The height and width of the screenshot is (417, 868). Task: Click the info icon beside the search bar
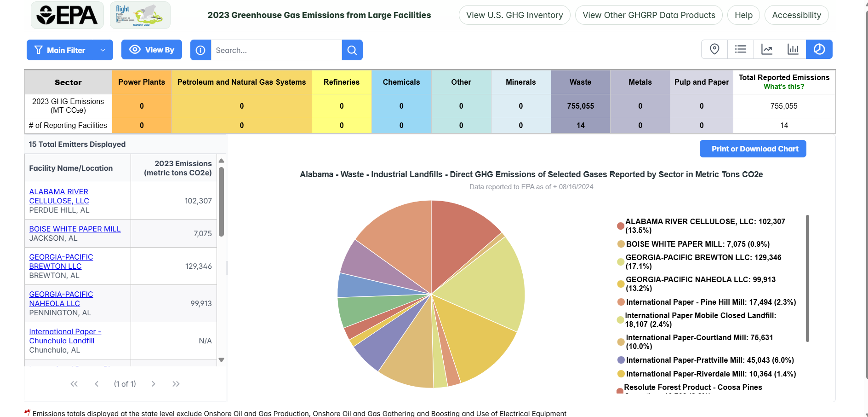pyautogui.click(x=200, y=50)
